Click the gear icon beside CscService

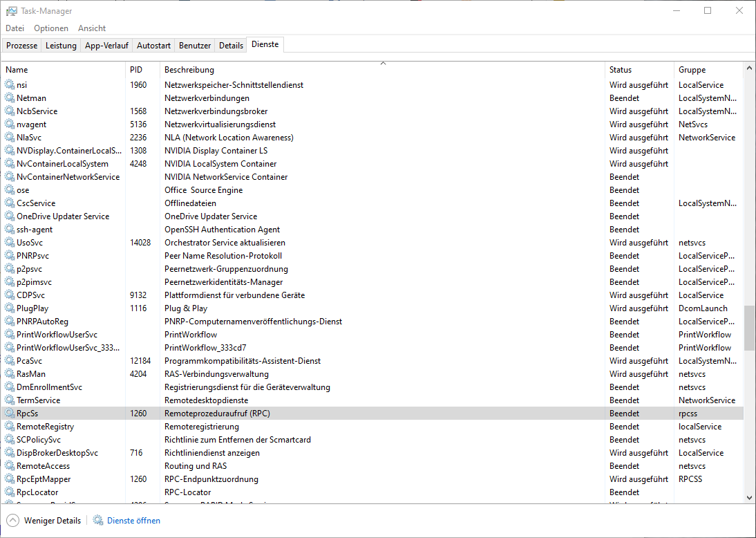tap(10, 203)
